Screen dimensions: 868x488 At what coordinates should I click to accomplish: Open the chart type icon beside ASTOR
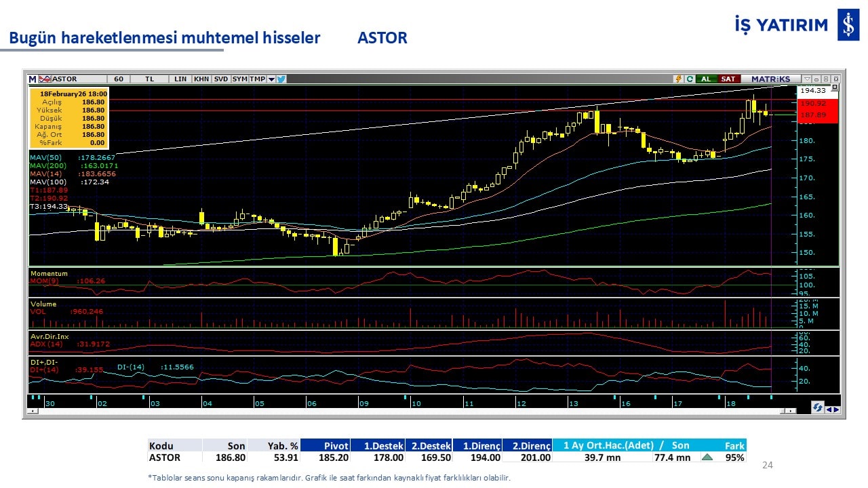point(45,79)
